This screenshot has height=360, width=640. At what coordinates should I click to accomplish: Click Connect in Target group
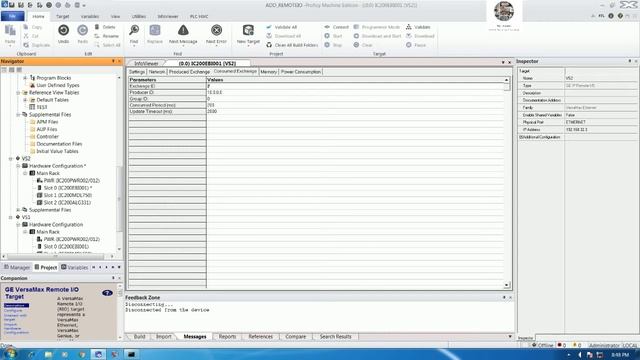point(327,27)
